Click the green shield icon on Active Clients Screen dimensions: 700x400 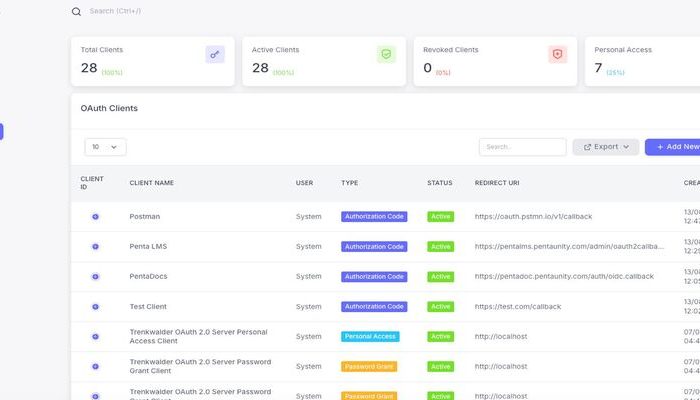[x=386, y=55]
